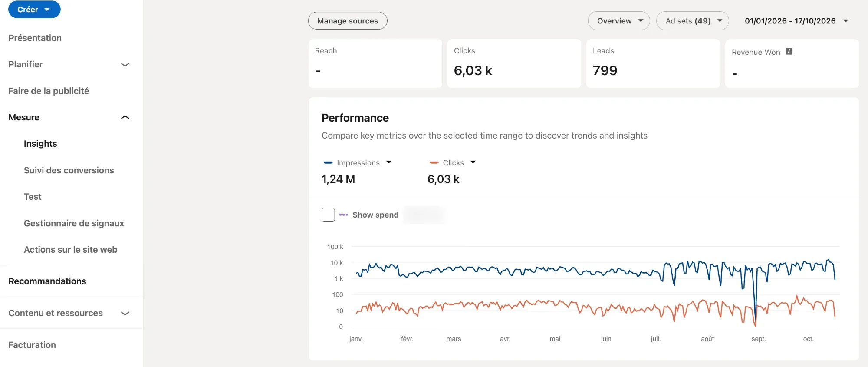Open the Impressions metric dropdown
868x367 pixels.
point(389,162)
